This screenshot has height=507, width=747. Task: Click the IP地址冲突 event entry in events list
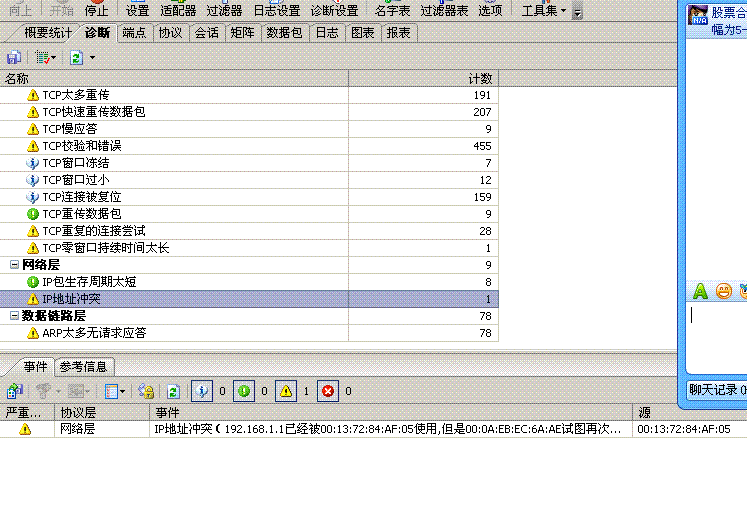coord(374,429)
